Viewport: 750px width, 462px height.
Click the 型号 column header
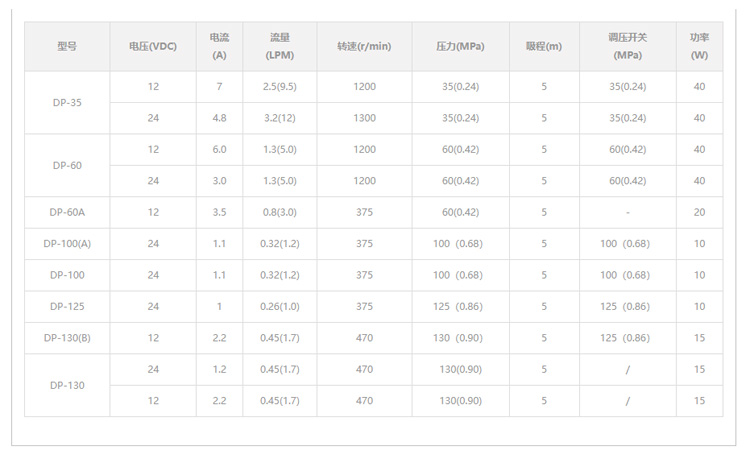click(67, 46)
